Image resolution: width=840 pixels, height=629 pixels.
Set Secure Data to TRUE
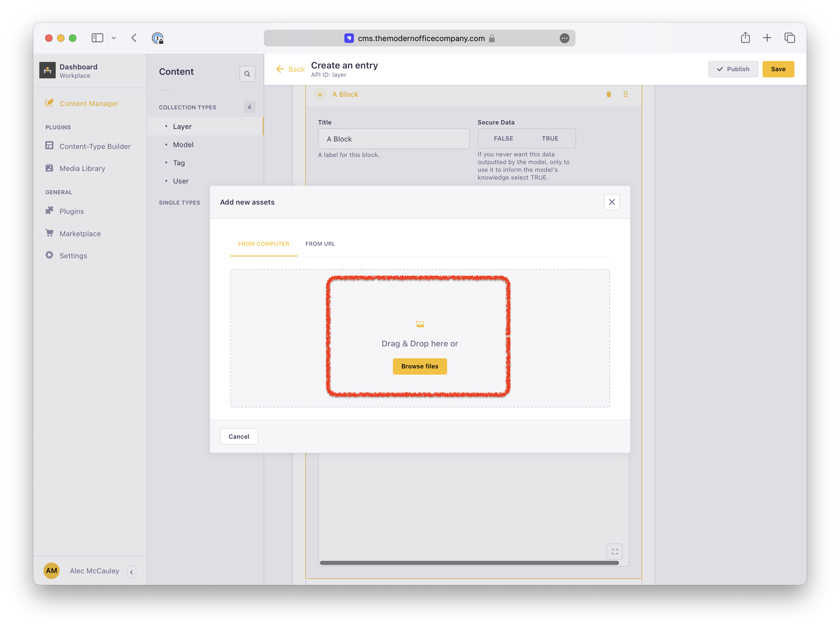(550, 138)
